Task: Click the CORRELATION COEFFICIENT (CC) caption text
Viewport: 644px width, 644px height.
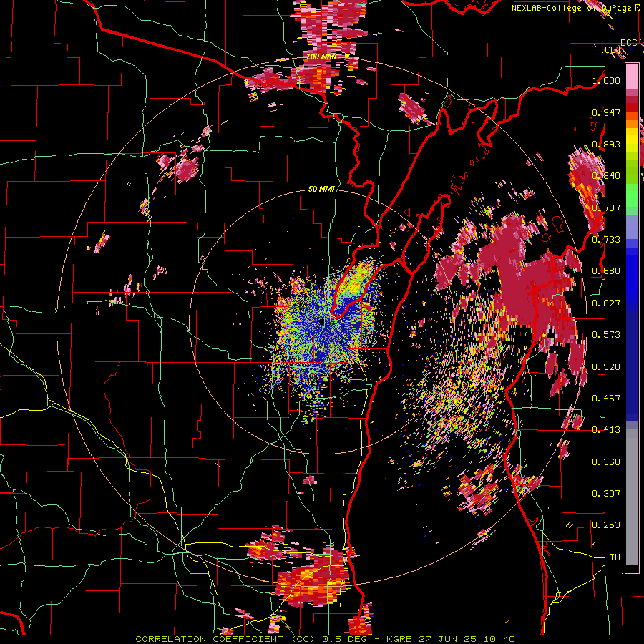Action: tap(226, 639)
